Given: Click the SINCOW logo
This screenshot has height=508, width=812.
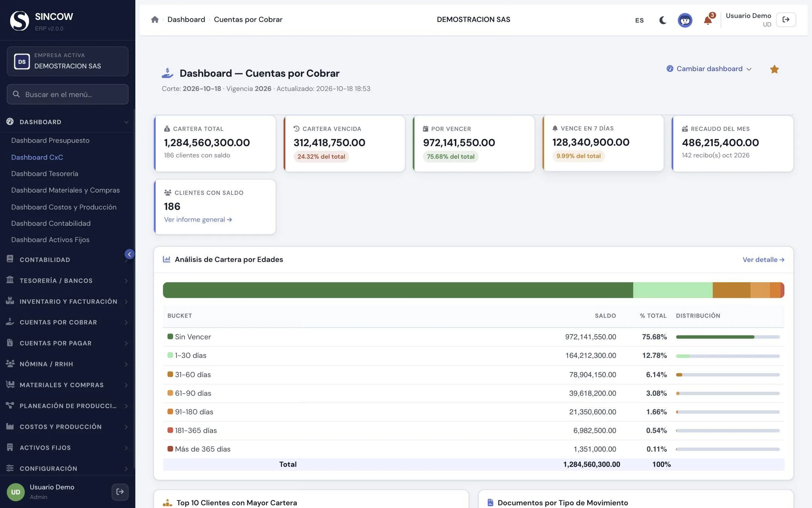Looking at the screenshot, I should (x=20, y=21).
